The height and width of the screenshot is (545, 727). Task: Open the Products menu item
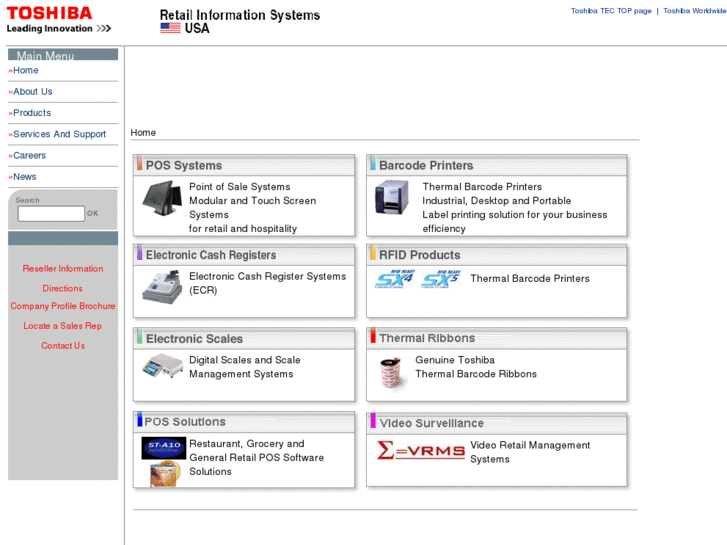[x=32, y=113]
